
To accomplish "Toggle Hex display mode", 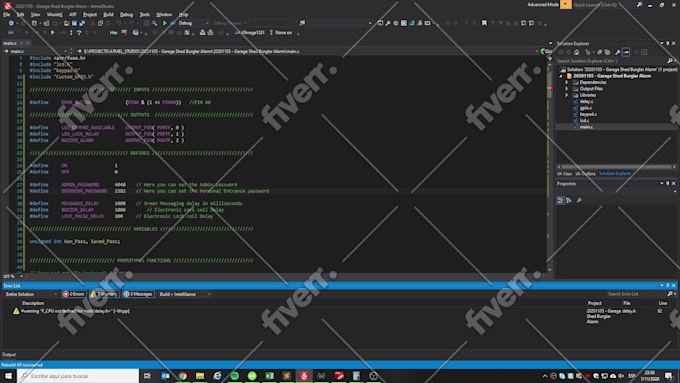I will point(113,33).
